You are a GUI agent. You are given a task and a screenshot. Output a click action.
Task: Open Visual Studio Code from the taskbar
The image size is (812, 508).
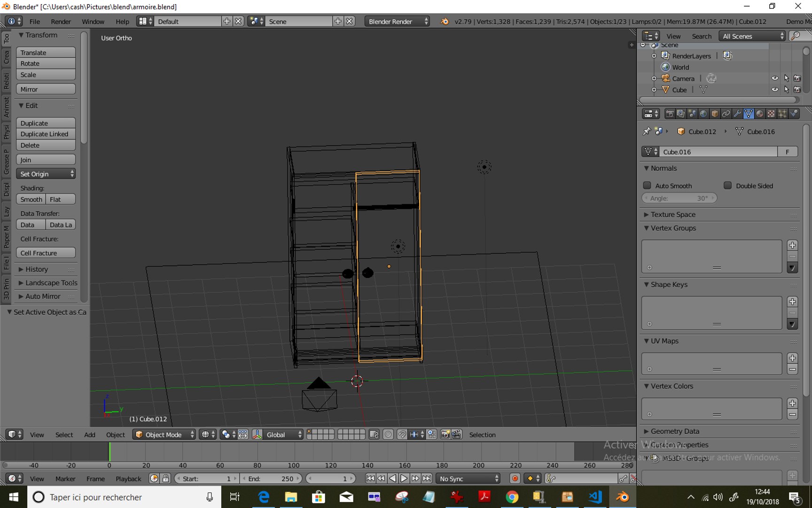point(595,497)
